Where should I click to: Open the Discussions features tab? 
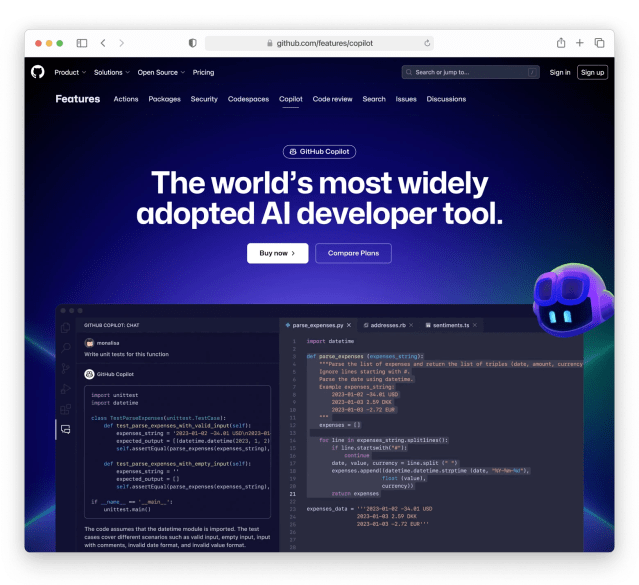tap(446, 99)
